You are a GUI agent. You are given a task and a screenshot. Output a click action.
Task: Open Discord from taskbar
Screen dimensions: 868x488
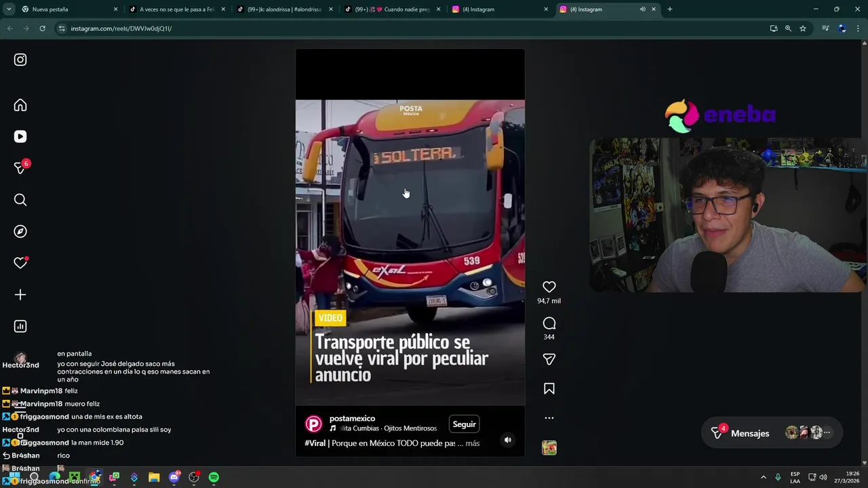pos(174,477)
